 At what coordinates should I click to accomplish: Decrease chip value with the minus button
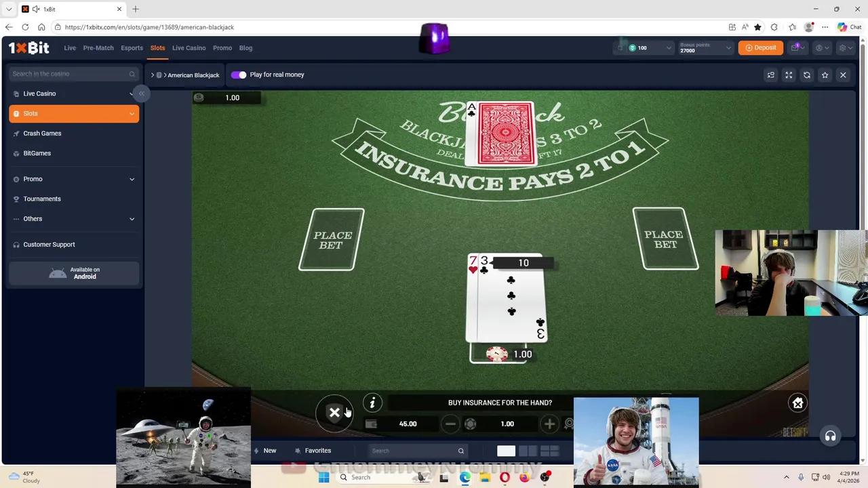point(450,424)
